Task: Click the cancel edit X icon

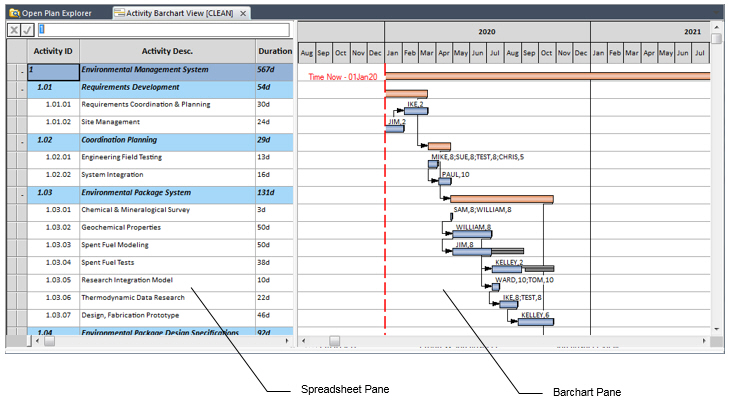Action: pyautogui.click(x=14, y=30)
